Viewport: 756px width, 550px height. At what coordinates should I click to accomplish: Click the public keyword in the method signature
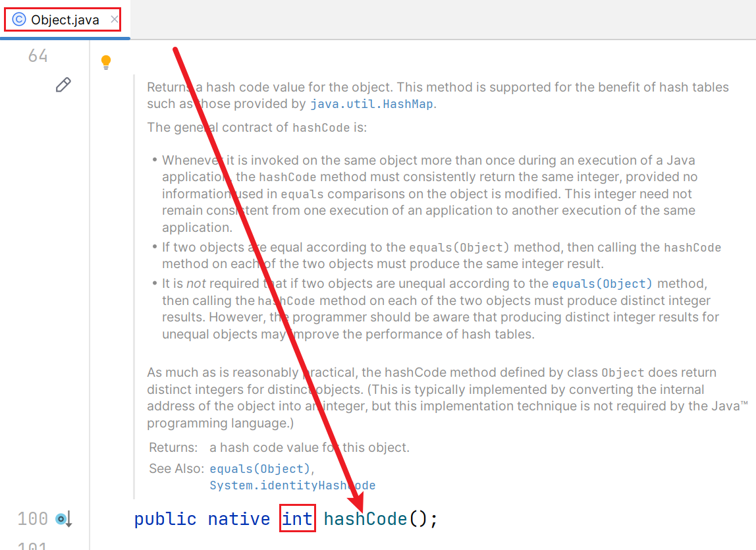[x=165, y=519]
